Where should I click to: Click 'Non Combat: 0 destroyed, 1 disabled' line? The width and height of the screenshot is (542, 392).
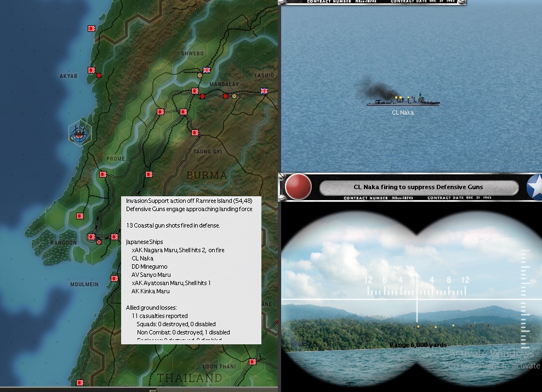[x=184, y=333]
